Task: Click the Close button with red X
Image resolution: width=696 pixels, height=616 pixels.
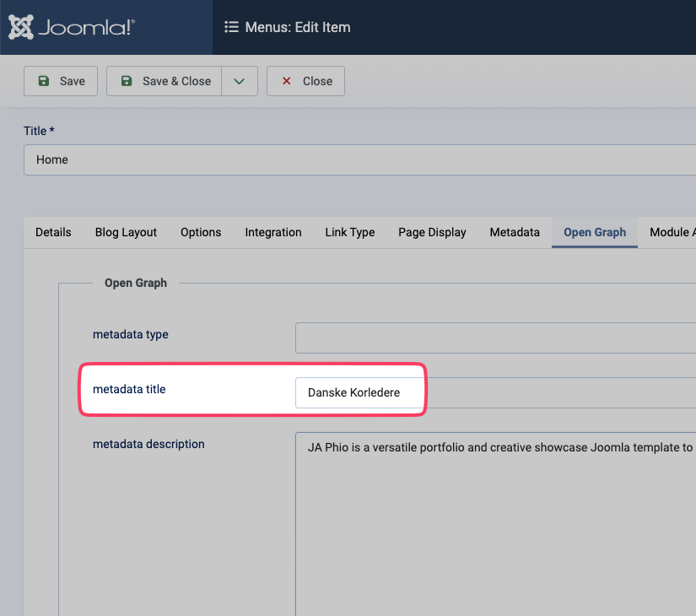Action: (x=305, y=81)
